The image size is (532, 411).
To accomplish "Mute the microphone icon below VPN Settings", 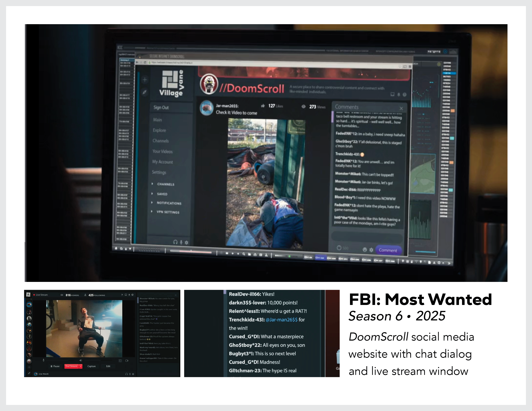I will coord(181,242).
